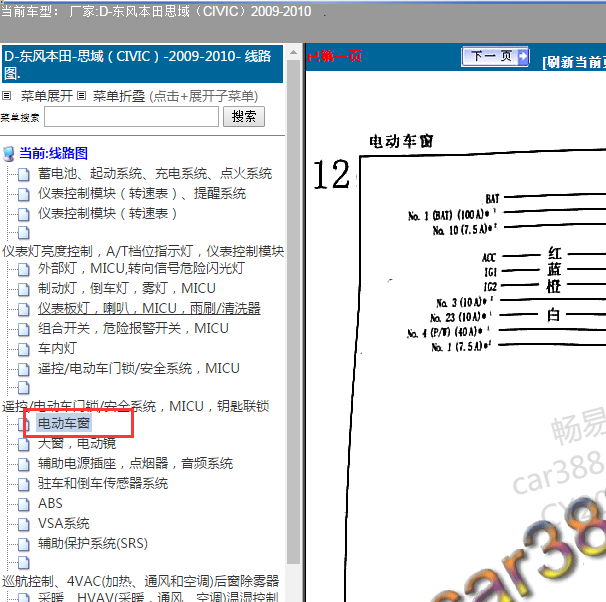Viewport: 606px width, 602px height.
Task: Click page icon beside 仪表板灯，喇叭
Action: pyautogui.click(x=24, y=310)
